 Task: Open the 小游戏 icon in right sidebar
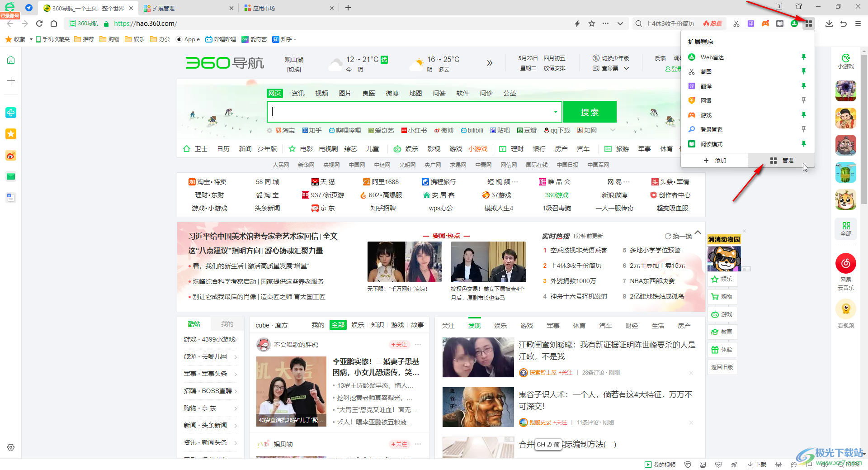coord(846,62)
